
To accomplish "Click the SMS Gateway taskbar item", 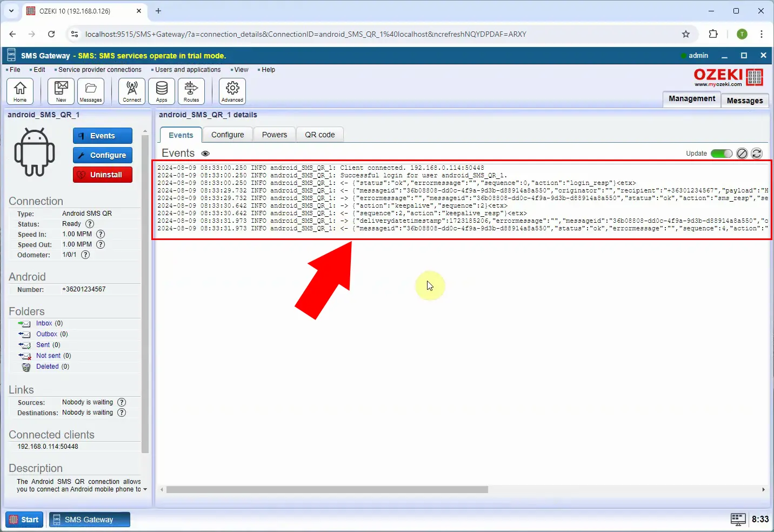I will (x=90, y=520).
